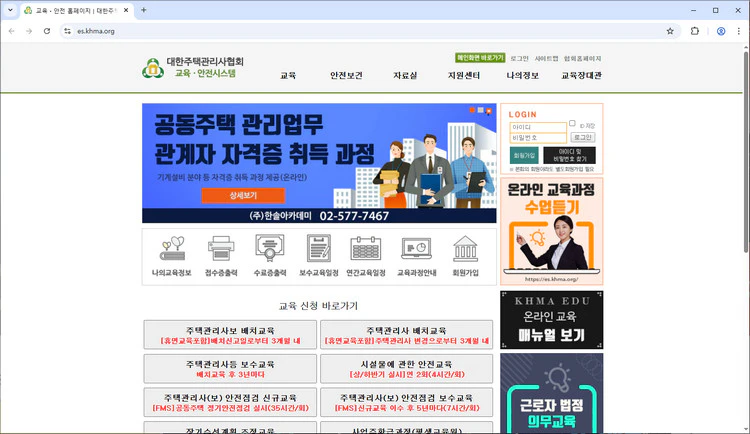Open the 근로자 법정 의무교육 banner
750x434 pixels.
click(x=551, y=393)
